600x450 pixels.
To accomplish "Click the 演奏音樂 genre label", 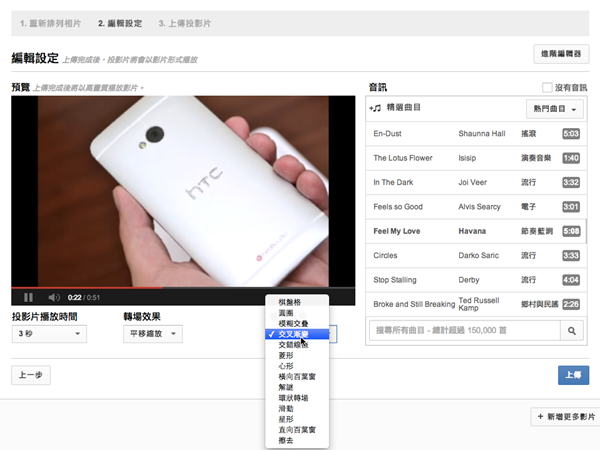I will pos(536,158).
